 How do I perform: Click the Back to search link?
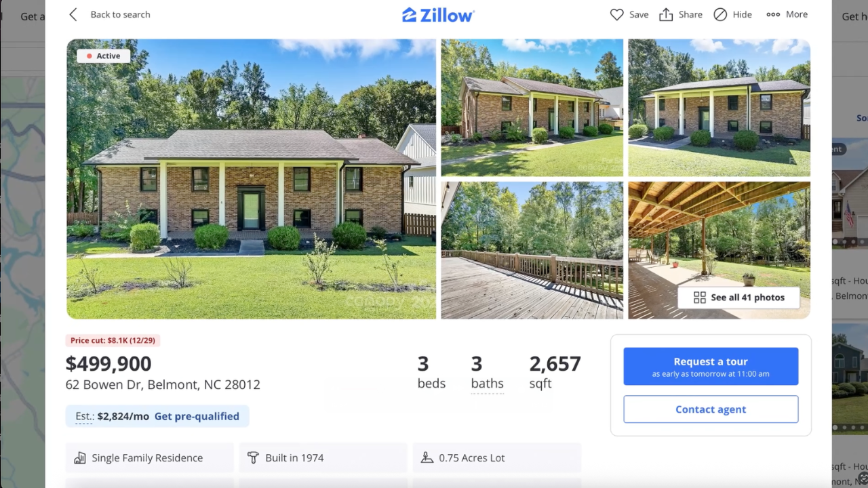pos(120,14)
